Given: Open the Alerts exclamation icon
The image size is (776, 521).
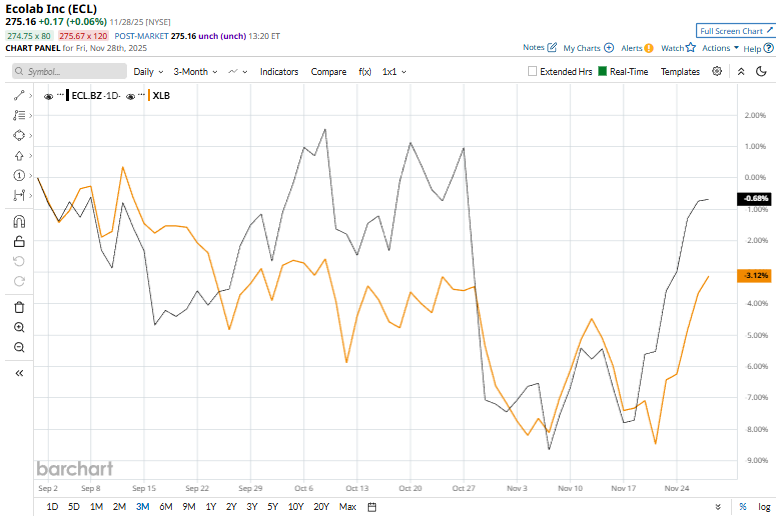Looking at the screenshot, I should coord(649,48).
